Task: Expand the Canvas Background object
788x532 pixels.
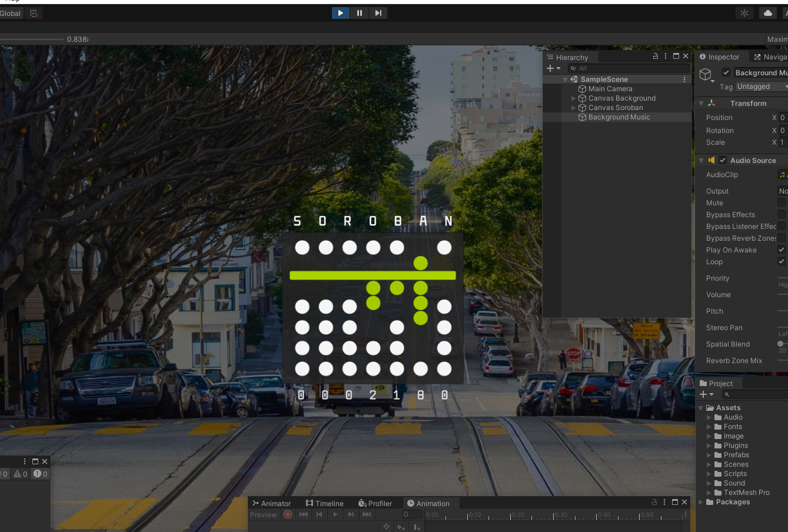Action: click(x=573, y=98)
